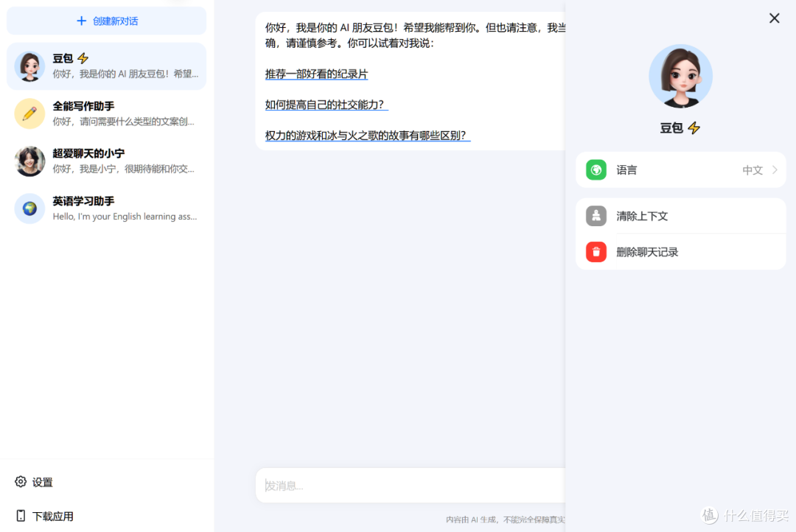
Task: Select the 豆包 conversation title
Action: click(63, 58)
